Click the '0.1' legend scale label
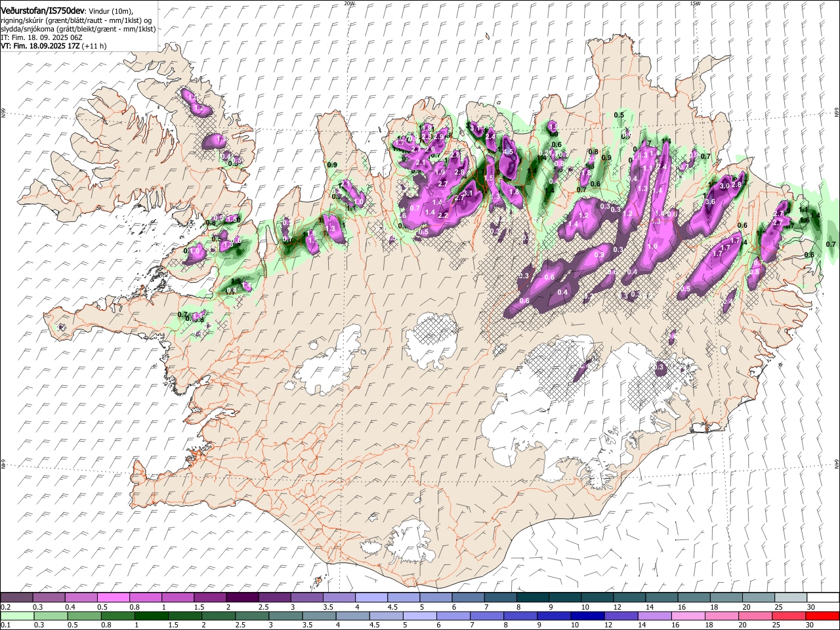The image size is (840, 630). coord(5,625)
